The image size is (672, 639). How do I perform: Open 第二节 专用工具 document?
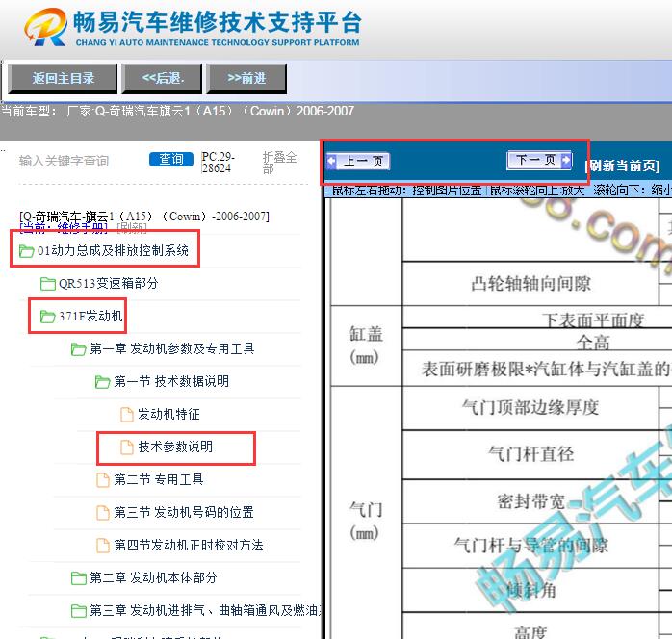[x=159, y=479]
